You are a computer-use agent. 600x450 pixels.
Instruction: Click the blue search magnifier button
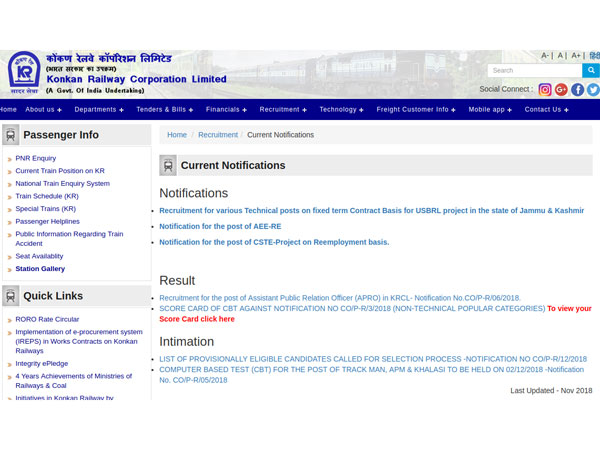591,70
